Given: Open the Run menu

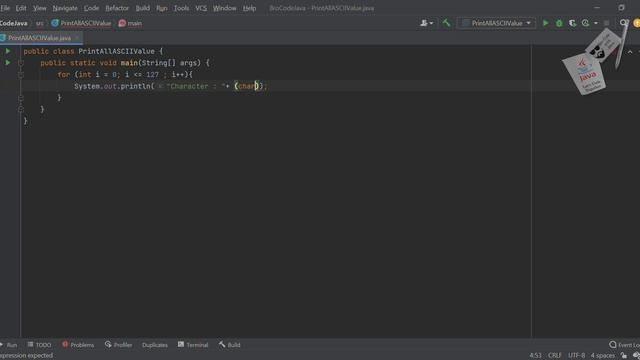Looking at the screenshot, I should coord(162,8).
